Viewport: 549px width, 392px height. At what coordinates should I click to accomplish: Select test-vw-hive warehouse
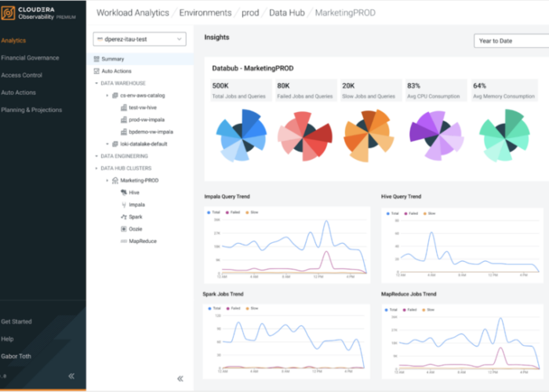143,107
